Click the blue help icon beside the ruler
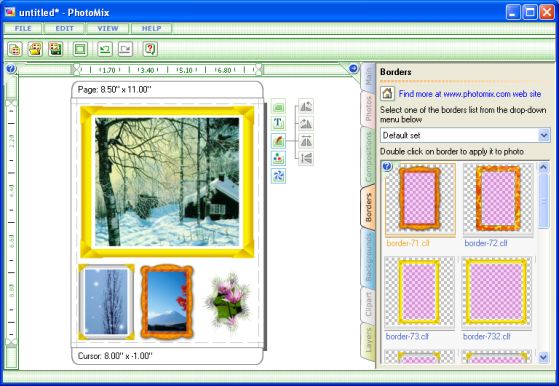This screenshot has width=559, height=386. point(11,68)
